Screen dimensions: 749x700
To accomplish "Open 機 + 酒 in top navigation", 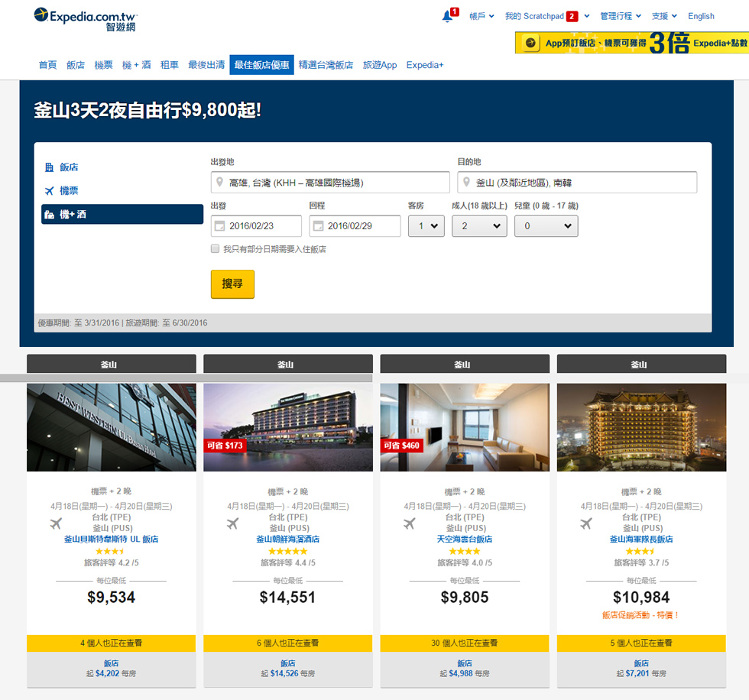I will [137, 65].
